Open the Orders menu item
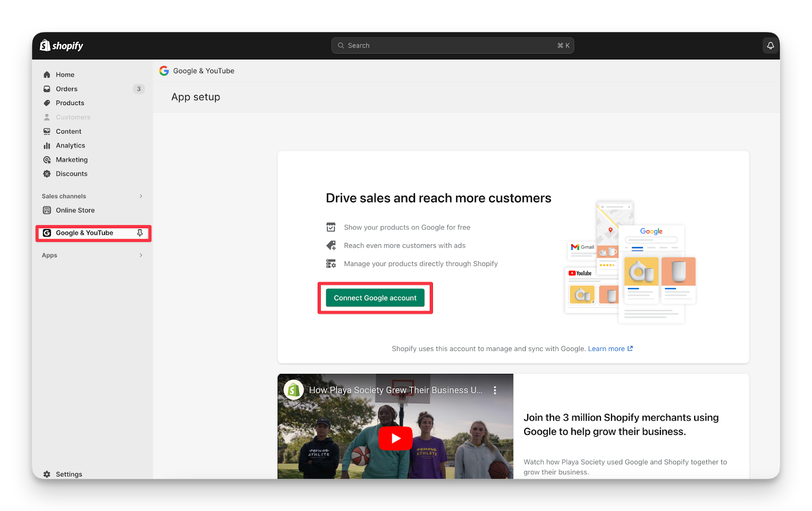Image resolution: width=812 pixels, height=511 pixels. (66, 89)
